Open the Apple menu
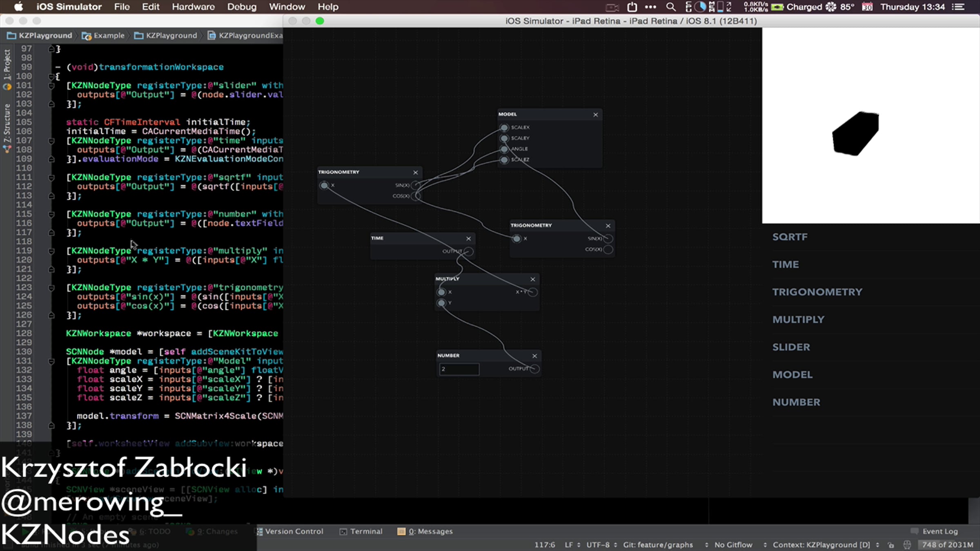This screenshot has height=551, width=980. (18, 7)
